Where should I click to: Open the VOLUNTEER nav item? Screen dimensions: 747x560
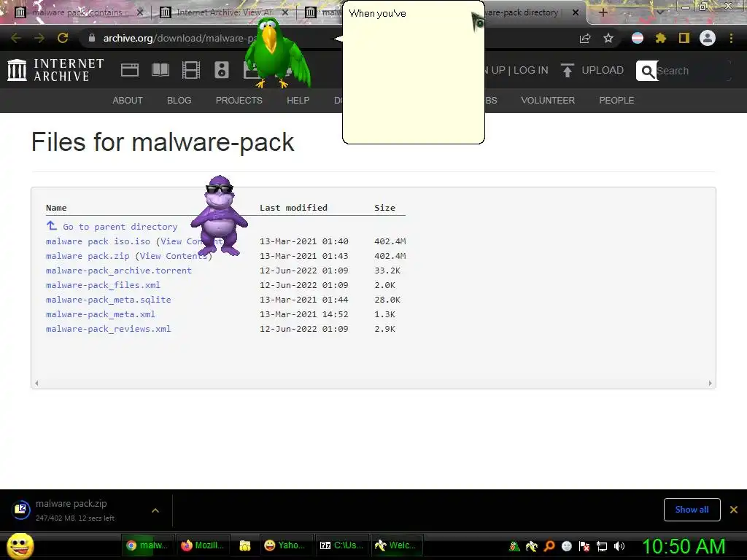tap(548, 101)
